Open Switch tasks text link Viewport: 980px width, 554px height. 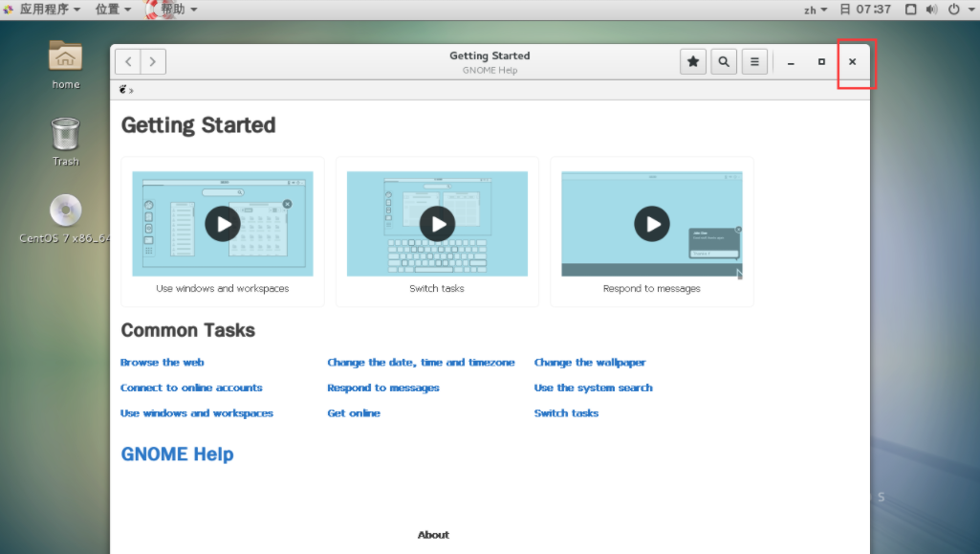tap(566, 413)
